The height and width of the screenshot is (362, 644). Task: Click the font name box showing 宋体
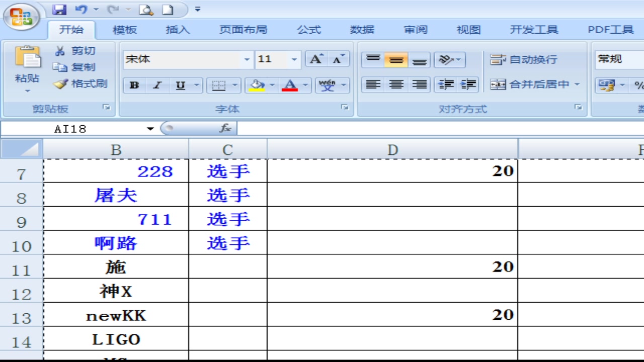(184, 59)
